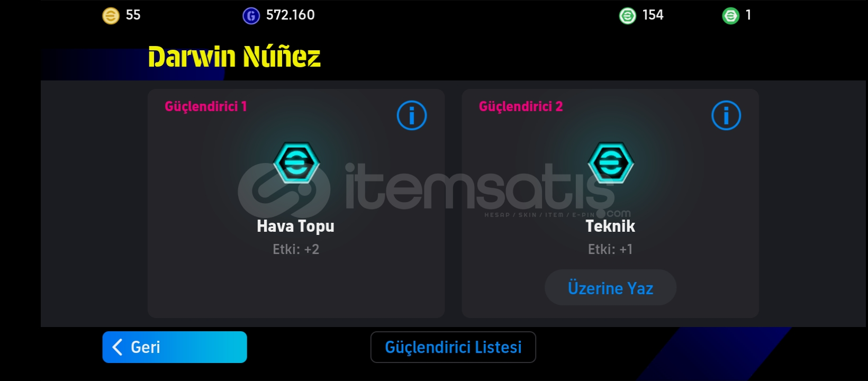Tap the Hava Topu booster name
The width and height of the screenshot is (868, 381).
point(295,226)
